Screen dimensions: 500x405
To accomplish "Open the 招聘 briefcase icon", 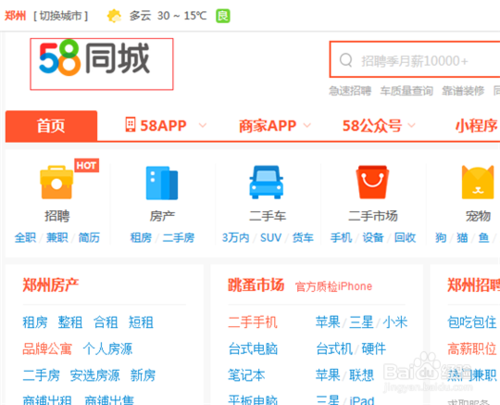I will (56, 182).
